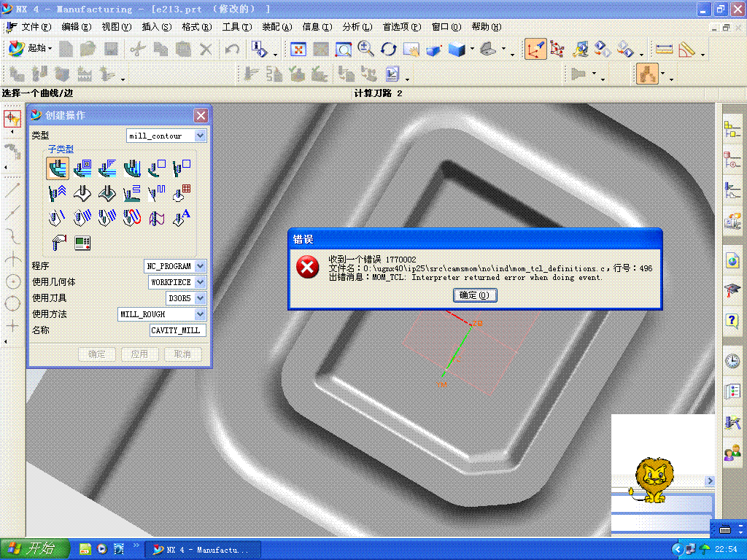Click the Cut scissors toolbar icon
The height and width of the screenshot is (560, 747).
tap(138, 49)
